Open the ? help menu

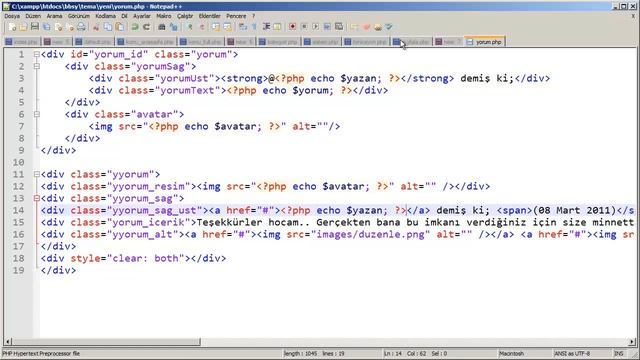(253, 16)
